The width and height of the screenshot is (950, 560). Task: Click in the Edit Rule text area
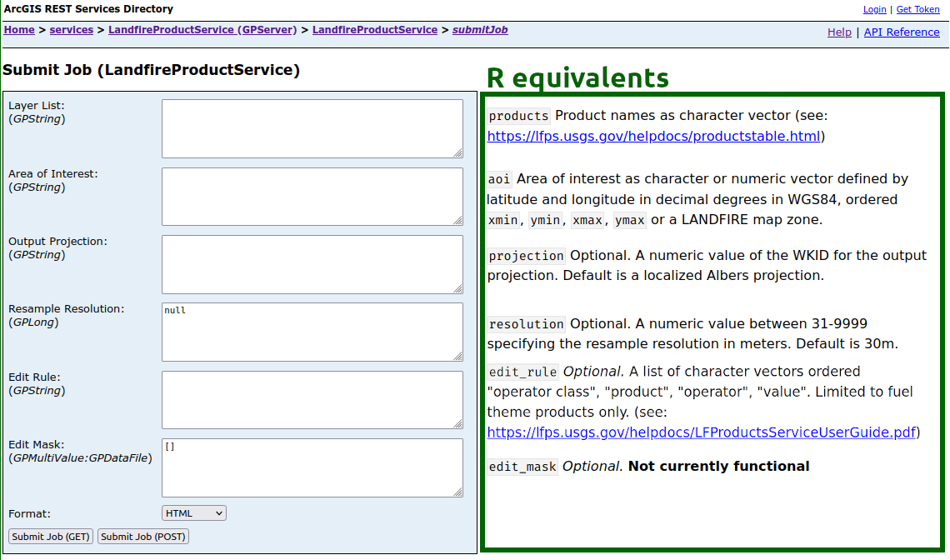(x=312, y=400)
